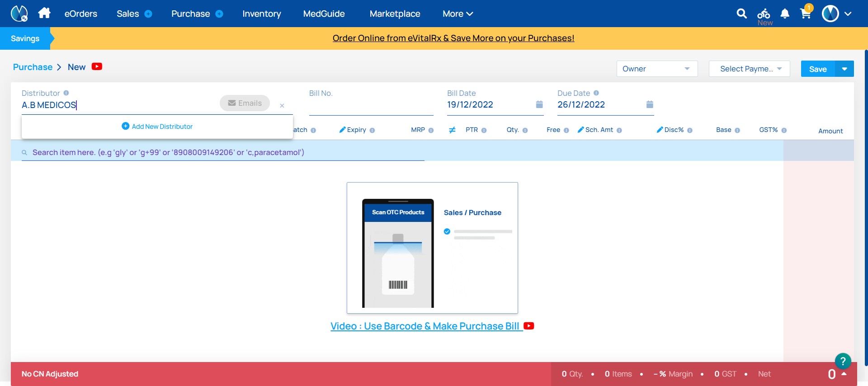Expand the Net total caret
868x386 pixels.
pyautogui.click(x=844, y=373)
